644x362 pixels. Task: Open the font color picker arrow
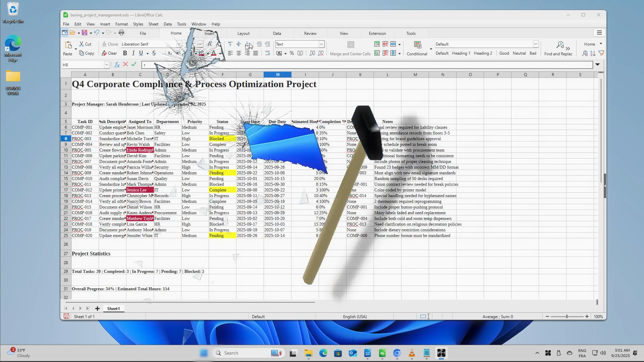point(220,53)
